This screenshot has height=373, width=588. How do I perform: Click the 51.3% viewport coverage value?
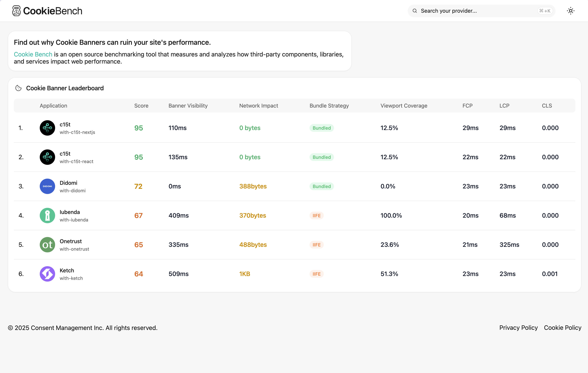click(389, 274)
